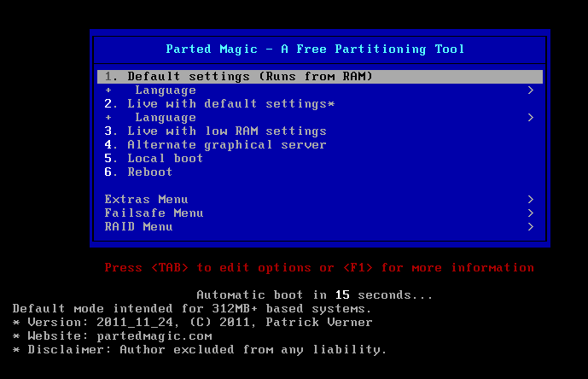Image resolution: width=588 pixels, height=379 pixels.
Task: Expand arrow beside first Language row
Action: tap(531, 90)
